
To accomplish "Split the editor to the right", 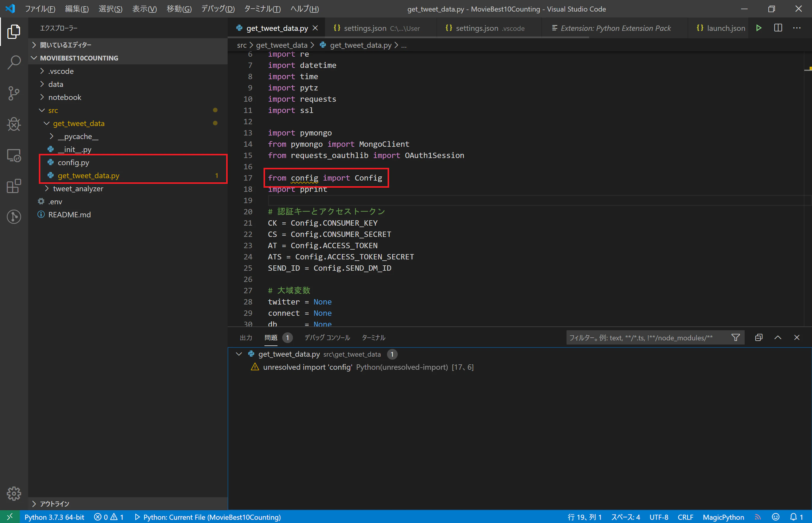I will (x=778, y=28).
